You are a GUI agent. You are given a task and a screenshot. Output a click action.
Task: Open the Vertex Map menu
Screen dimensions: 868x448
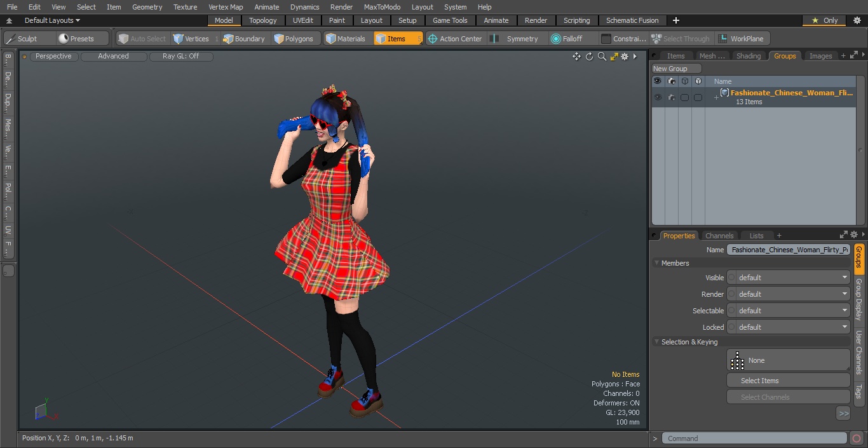226,7
